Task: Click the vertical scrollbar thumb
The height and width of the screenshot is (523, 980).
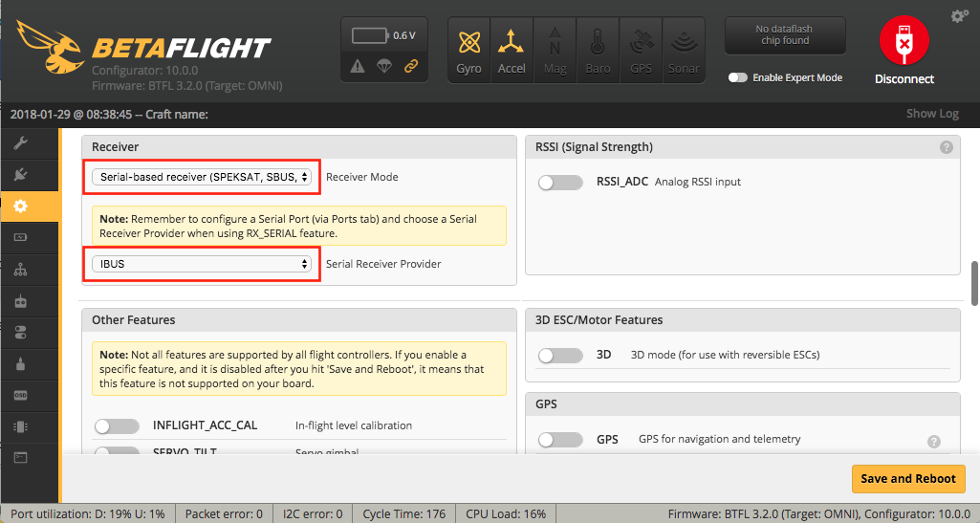Action: pos(974,283)
